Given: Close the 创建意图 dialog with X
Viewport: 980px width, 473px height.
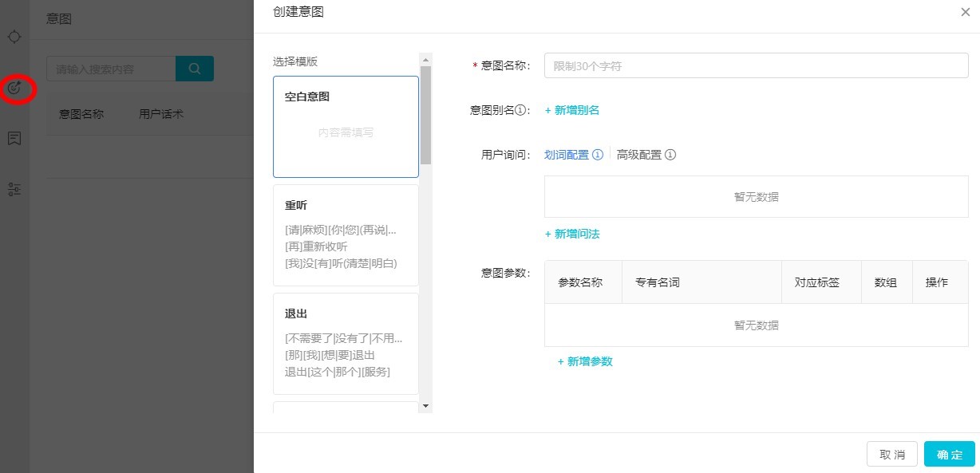Looking at the screenshot, I should [966, 12].
